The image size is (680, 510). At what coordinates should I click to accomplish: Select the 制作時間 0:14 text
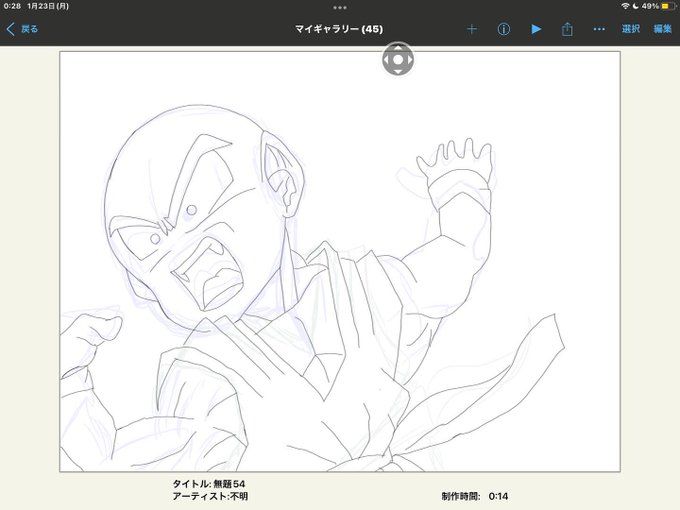(x=475, y=496)
